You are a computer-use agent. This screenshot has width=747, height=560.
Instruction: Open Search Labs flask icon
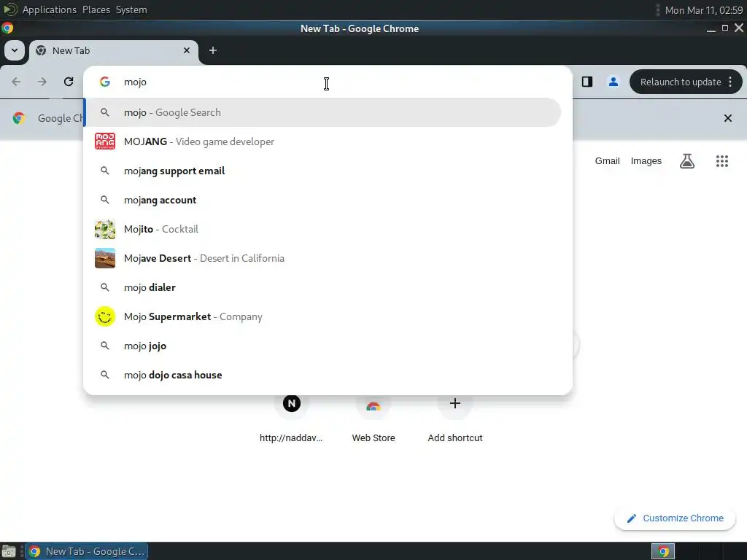[687, 161]
